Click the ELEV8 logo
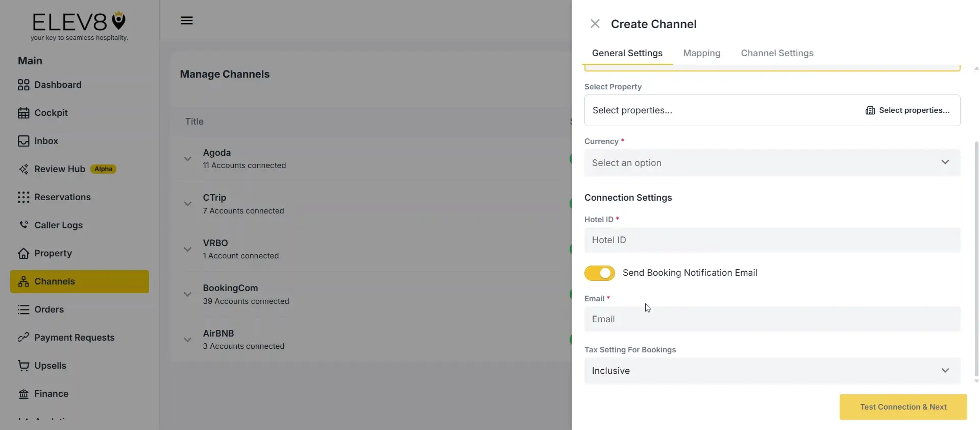The height and width of the screenshot is (430, 980). point(79,26)
